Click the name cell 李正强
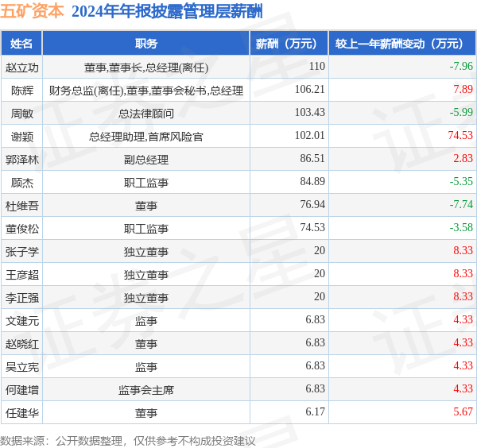Viewport: 477px width, 448px height. click(x=22, y=298)
